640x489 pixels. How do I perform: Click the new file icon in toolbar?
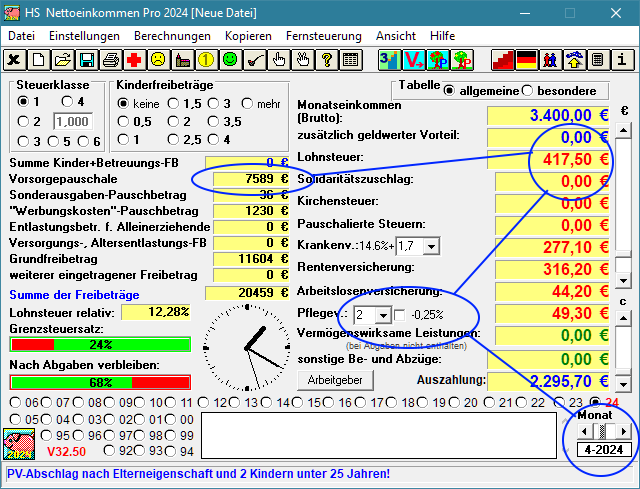point(38,60)
